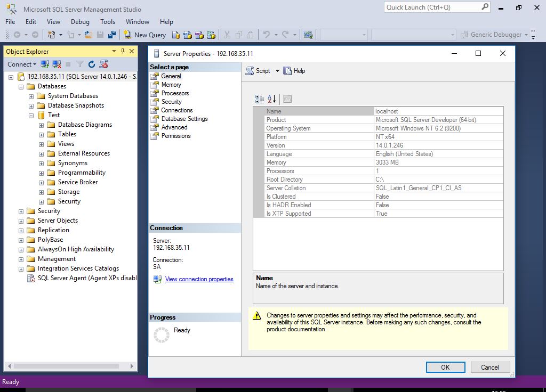Screen dimensions: 546x392
Task: Open the Tools menu
Action: click(x=108, y=21)
